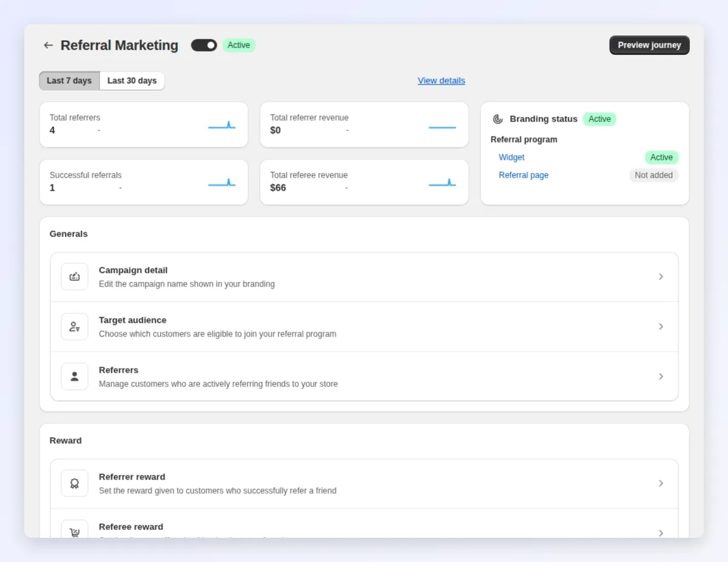728x562 pixels.
Task: Click the Not added badge
Action: pyautogui.click(x=653, y=175)
